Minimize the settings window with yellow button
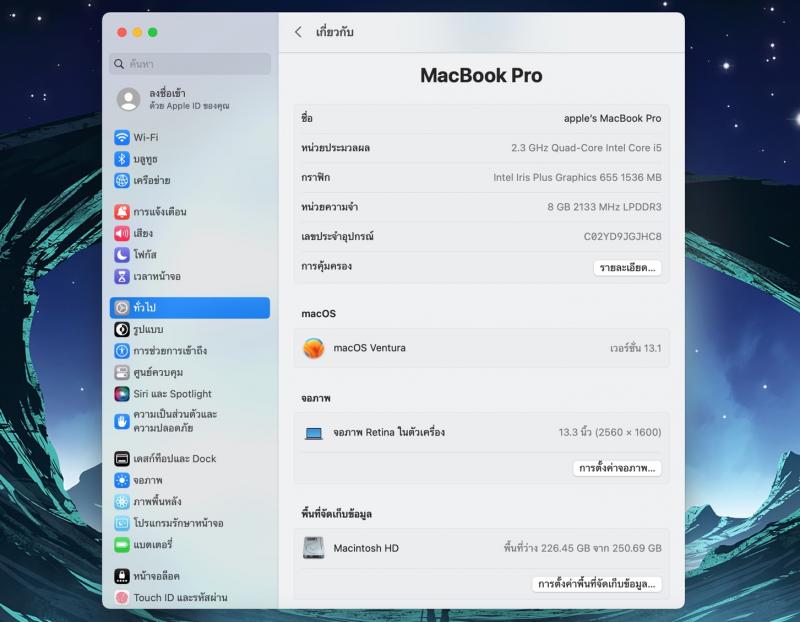 (137, 32)
